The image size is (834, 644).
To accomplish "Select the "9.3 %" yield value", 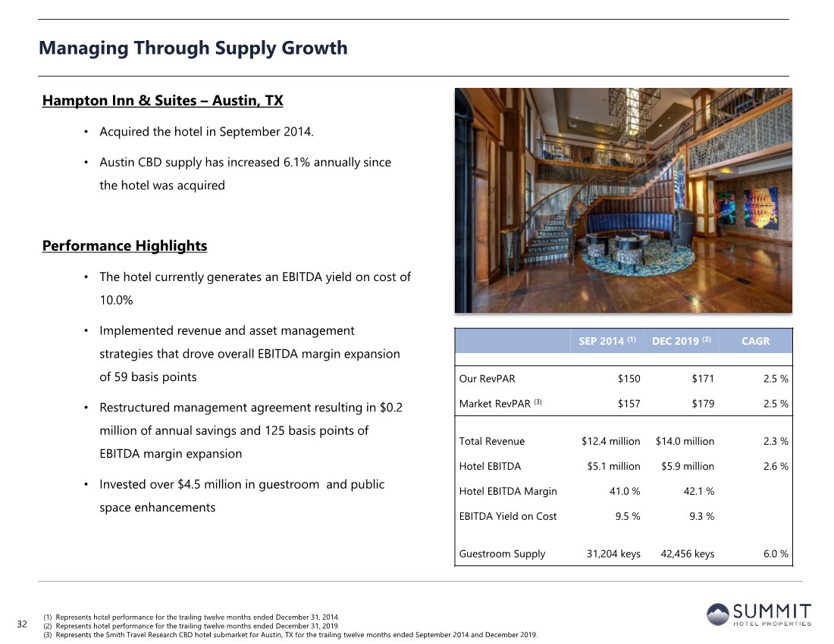I will pyautogui.click(x=701, y=516).
